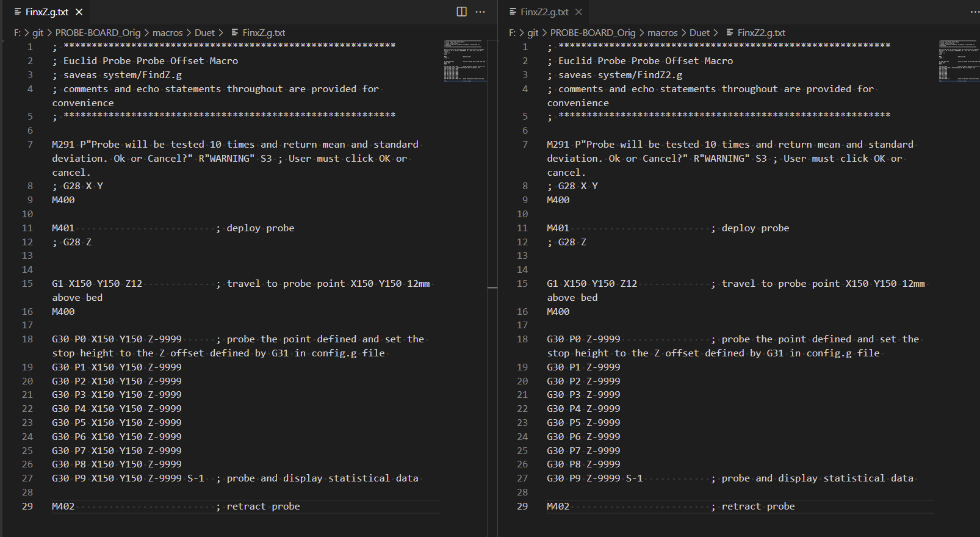Click 'G30 P0 Z-9999' in right editor
The width and height of the screenshot is (980, 537).
point(583,339)
